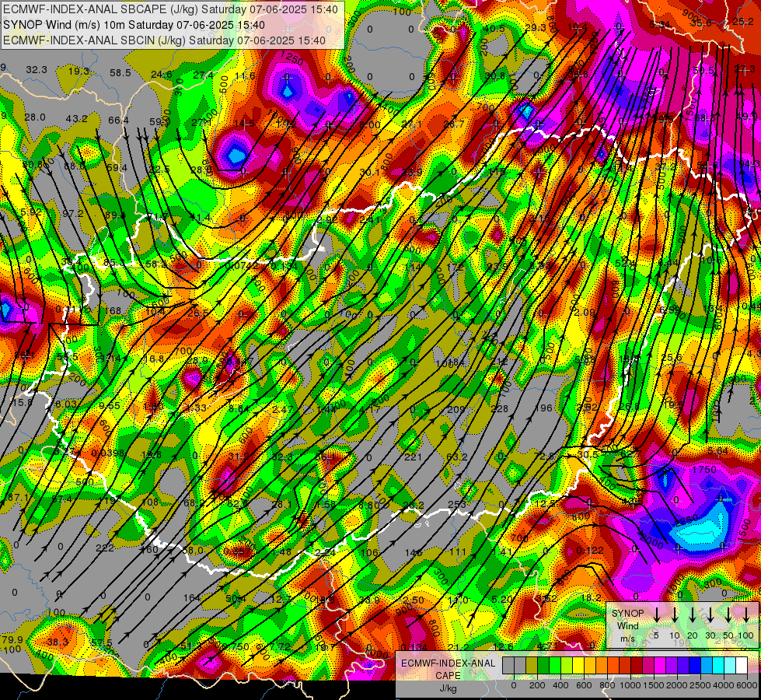Pick the dark green swatch after 200 tick
761x700 pixels.
pos(543,666)
